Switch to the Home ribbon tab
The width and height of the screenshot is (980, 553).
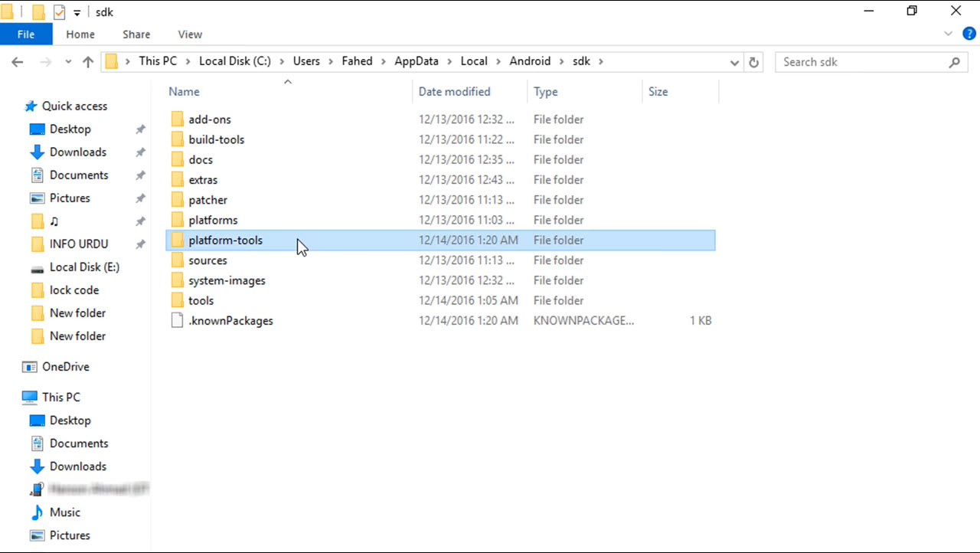pos(80,34)
